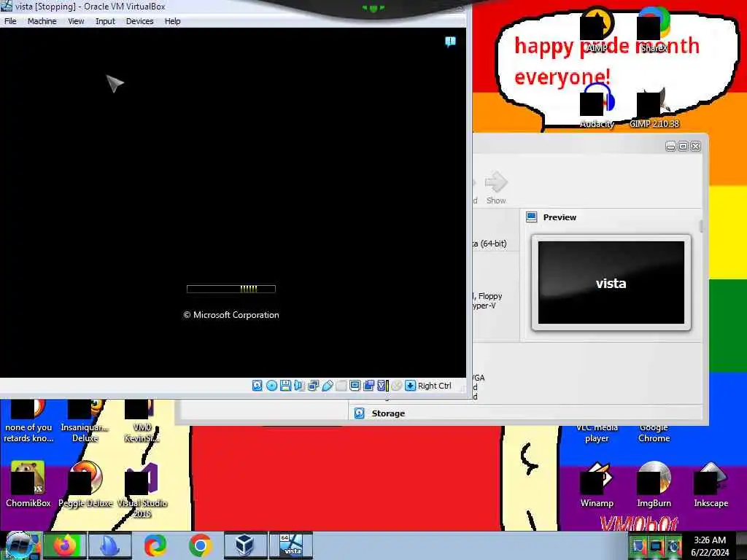
Task: Select the Inkscape desktop icon
Action: pos(711,484)
